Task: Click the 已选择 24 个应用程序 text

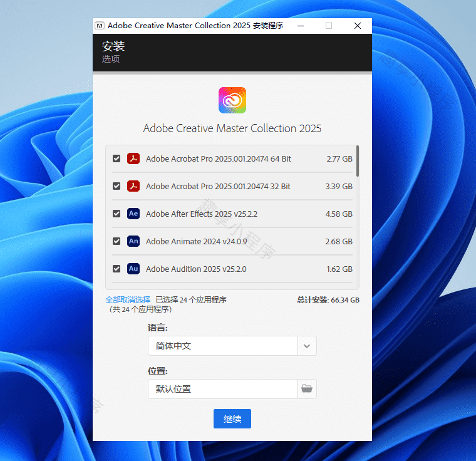Action: point(191,300)
